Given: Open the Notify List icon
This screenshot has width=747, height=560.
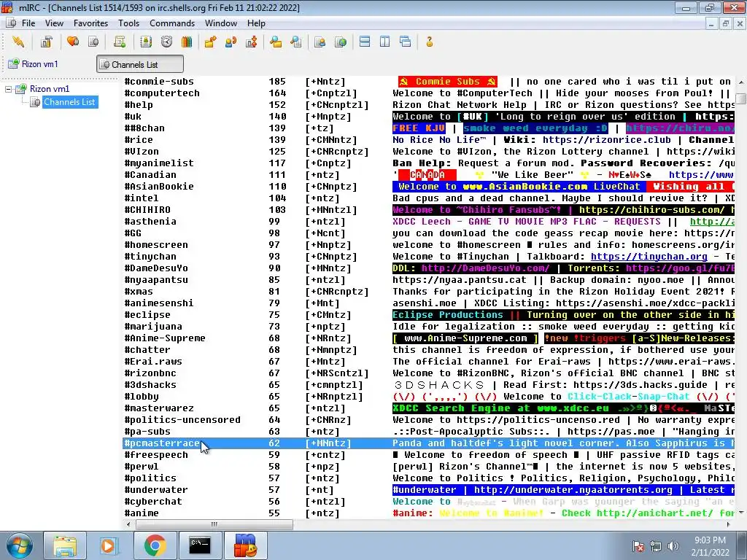Looking at the screenshot, I should click(x=320, y=42).
